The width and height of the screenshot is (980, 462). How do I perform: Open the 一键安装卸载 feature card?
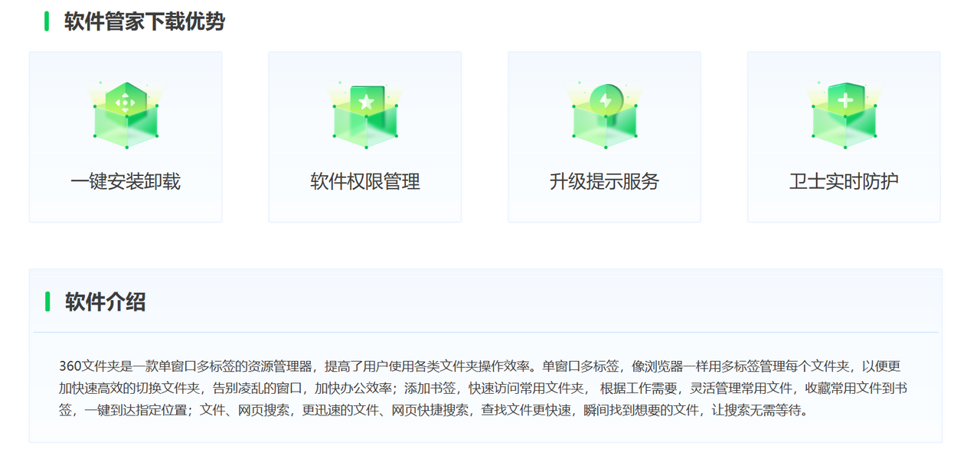pyautogui.click(x=126, y=136)
